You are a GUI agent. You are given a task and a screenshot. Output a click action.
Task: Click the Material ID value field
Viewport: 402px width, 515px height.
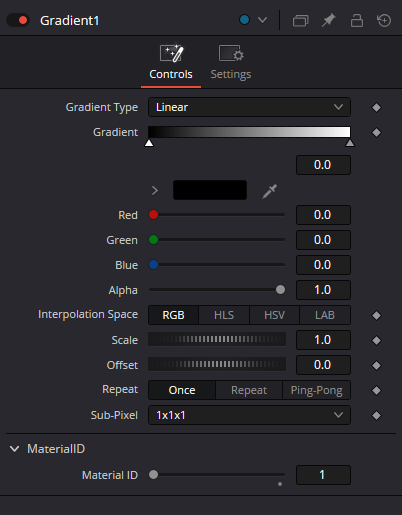point(323,475)
